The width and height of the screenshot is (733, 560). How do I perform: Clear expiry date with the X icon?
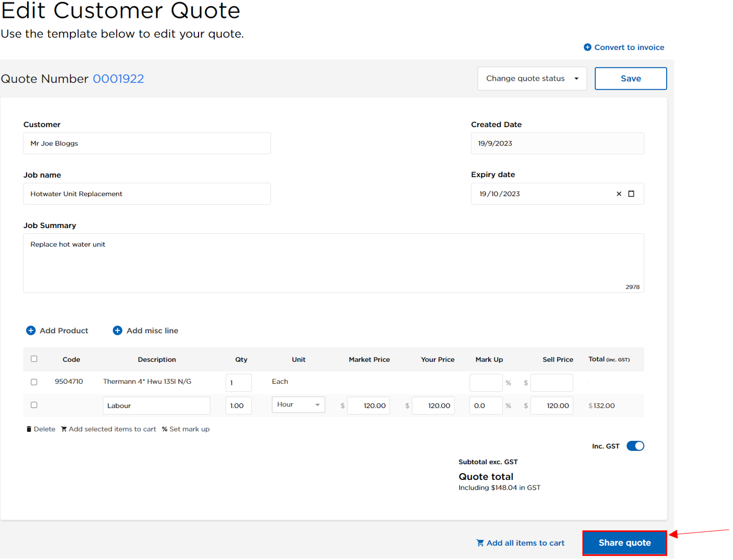coord(619,194)
